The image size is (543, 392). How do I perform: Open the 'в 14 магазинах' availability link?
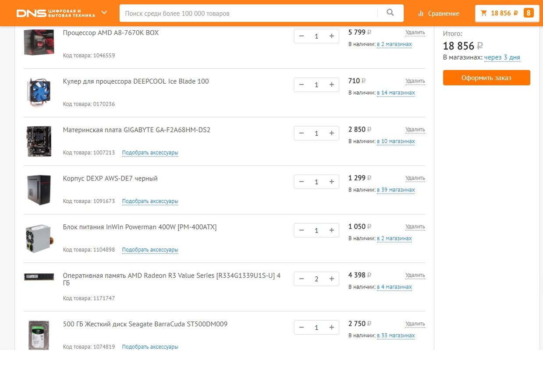(396, 93)
